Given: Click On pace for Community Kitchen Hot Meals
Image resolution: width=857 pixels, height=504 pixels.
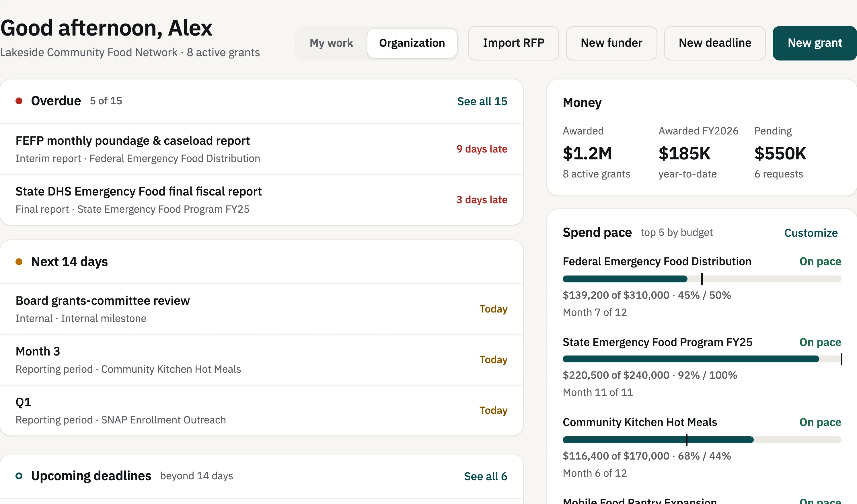Looking at the screenshot, I should pos(820,422).
